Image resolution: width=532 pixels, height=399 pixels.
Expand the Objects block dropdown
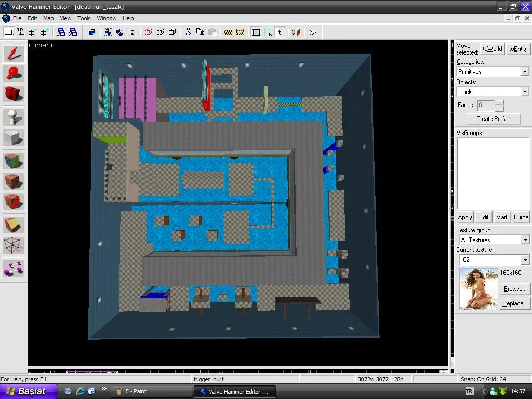click(524, 92)
